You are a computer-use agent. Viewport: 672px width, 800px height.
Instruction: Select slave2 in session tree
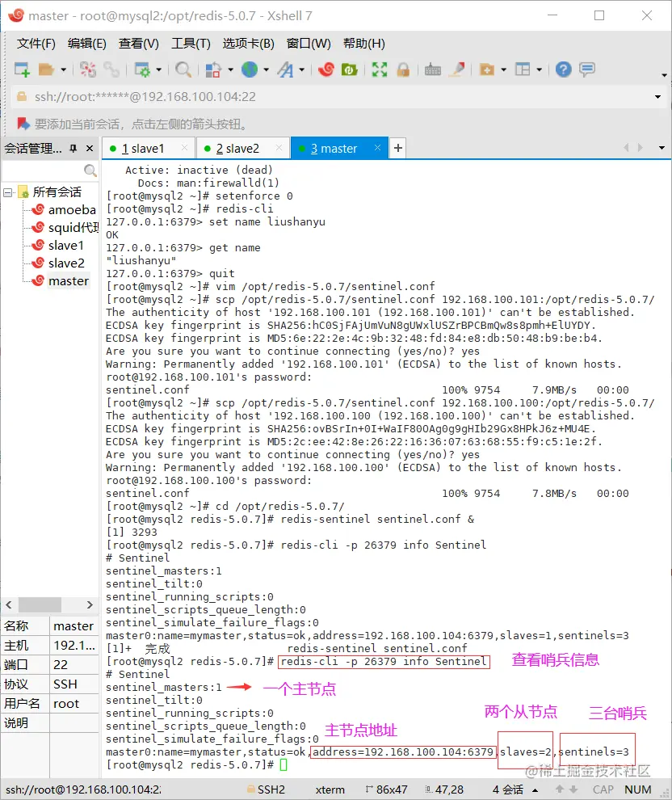pyautogui.click(x=65, y=263)
